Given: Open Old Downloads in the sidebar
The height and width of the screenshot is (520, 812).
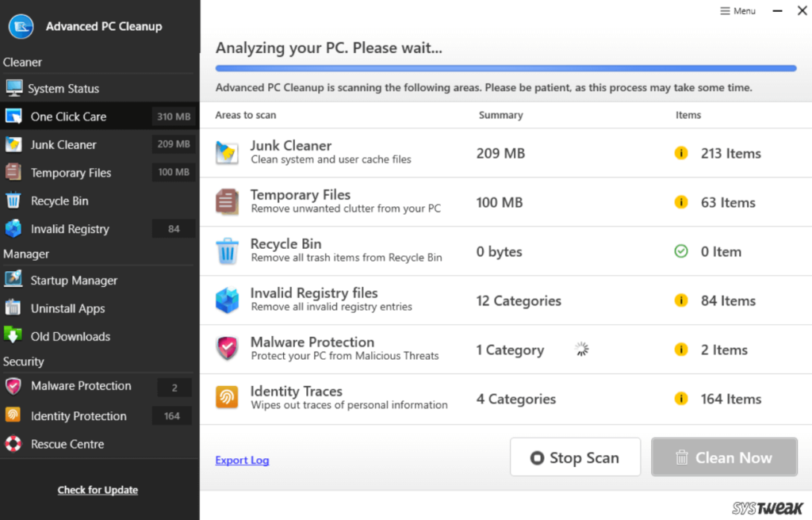Looking at the screenshot, I should tap(99, 336).
